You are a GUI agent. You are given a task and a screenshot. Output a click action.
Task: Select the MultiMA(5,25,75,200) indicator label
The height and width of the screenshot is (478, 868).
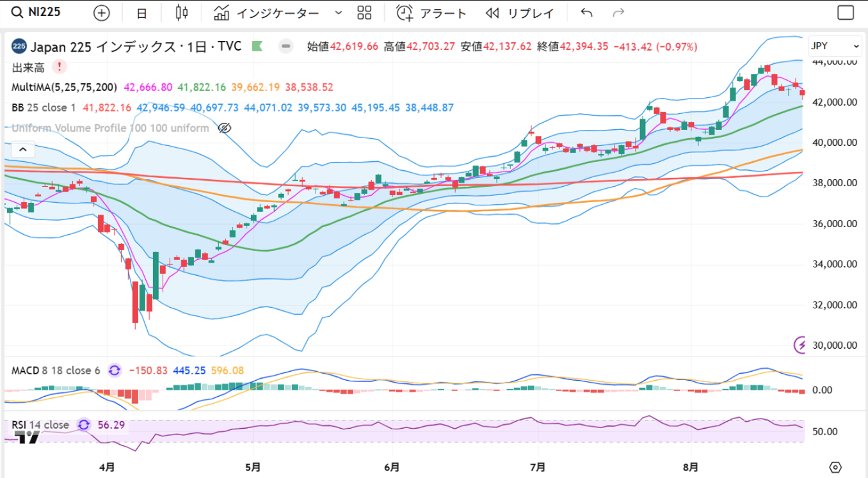(65, 87)
